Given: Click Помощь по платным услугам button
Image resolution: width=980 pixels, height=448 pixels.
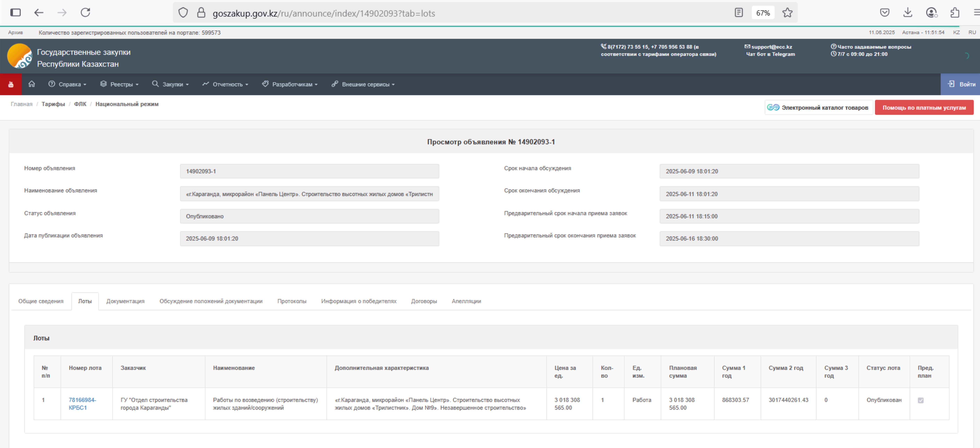Looking at the screenshot, I should point(924,107).
